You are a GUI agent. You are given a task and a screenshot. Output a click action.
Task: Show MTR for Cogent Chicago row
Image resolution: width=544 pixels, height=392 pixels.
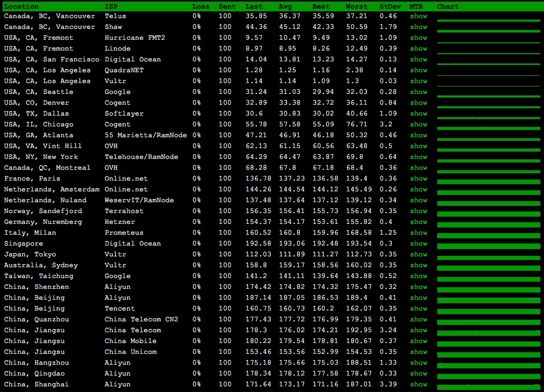coord(418,124)
